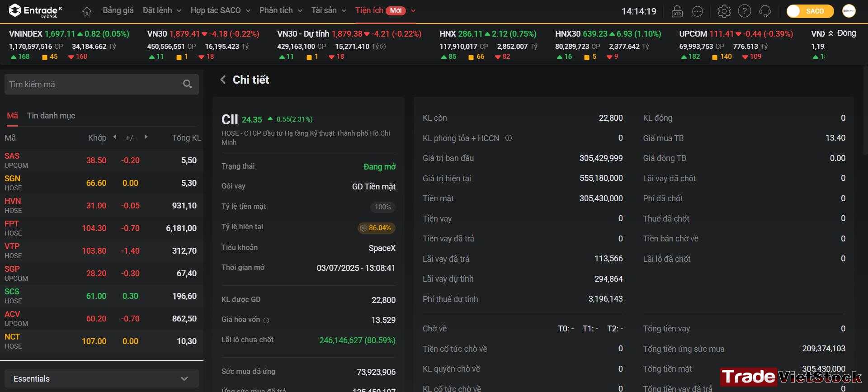868x392 pixels.
Task: Open the chat messages icon
Action: pos(698,11)
